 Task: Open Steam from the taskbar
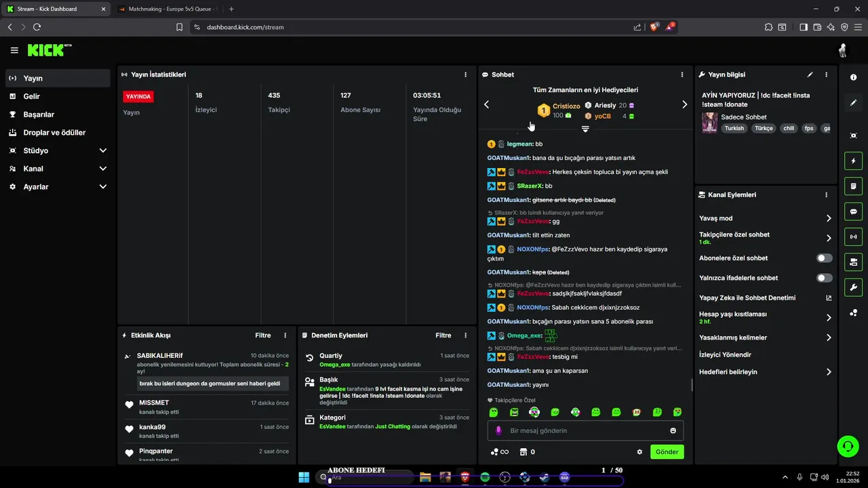coord(545,477)
